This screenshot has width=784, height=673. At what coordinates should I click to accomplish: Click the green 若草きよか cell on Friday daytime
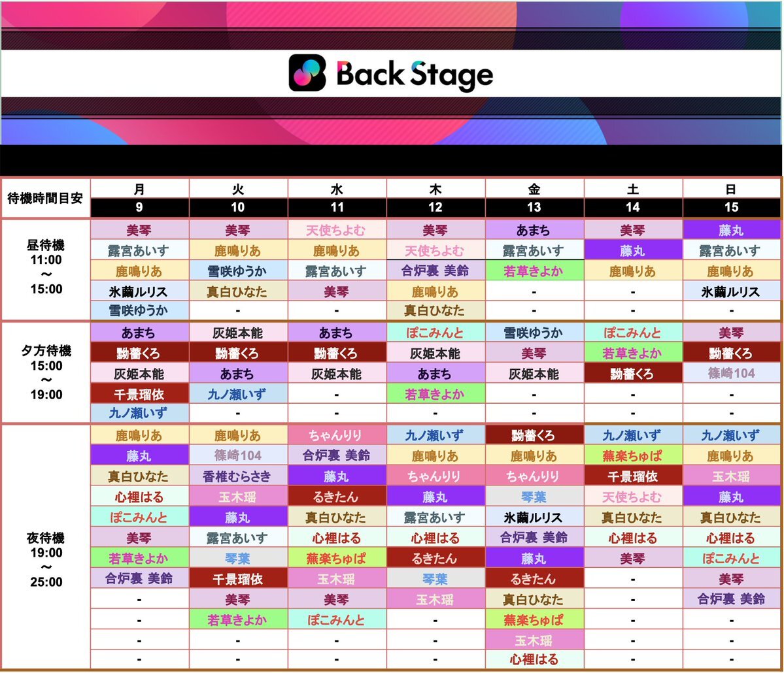(x=534, y=271)
